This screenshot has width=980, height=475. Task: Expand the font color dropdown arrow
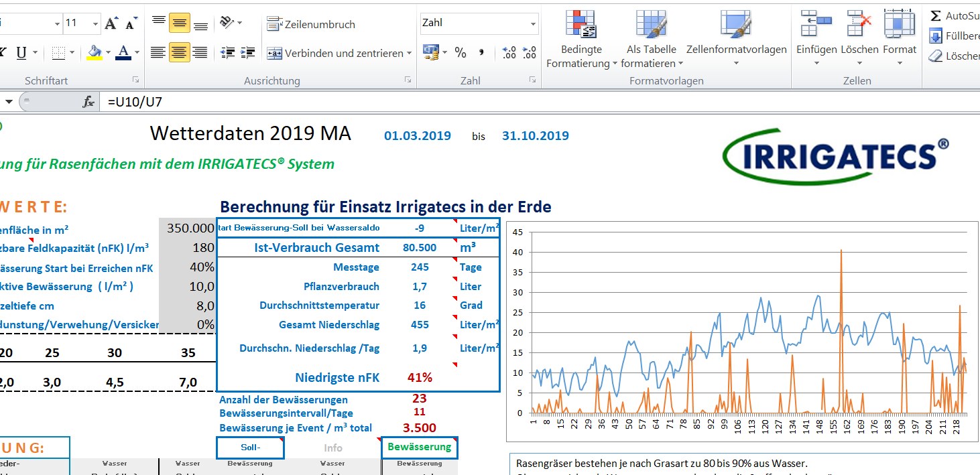tap(137, 53)
